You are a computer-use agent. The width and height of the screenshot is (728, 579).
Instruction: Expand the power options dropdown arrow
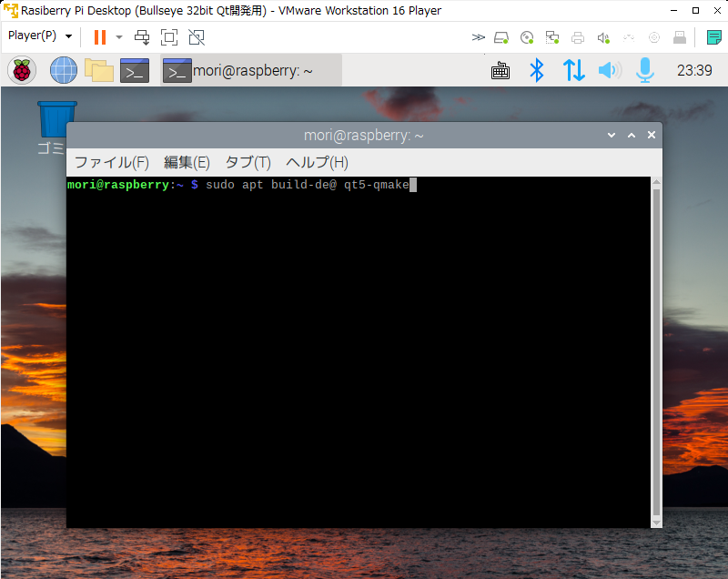(119, 37)
